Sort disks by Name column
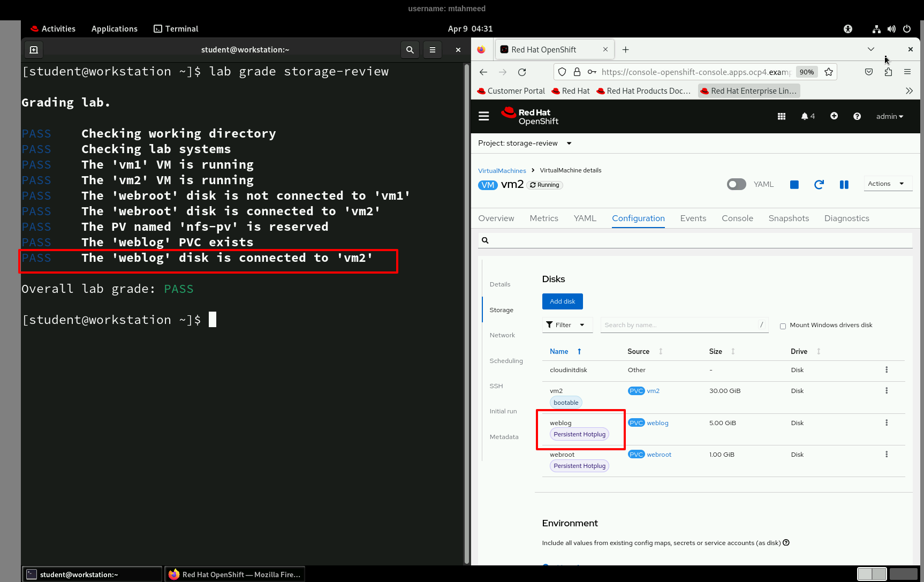The width and height of the screenshot is (924, 582). 565,352
